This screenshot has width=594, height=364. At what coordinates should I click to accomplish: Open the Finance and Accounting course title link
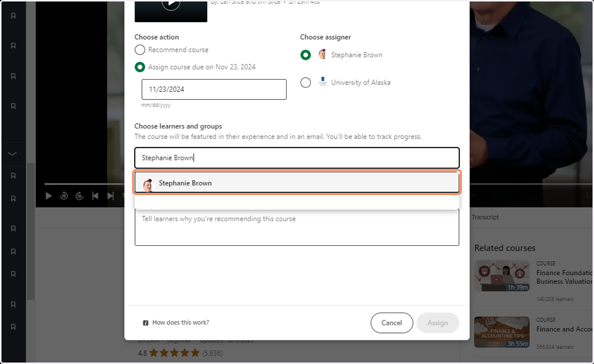tap(564, 329)
